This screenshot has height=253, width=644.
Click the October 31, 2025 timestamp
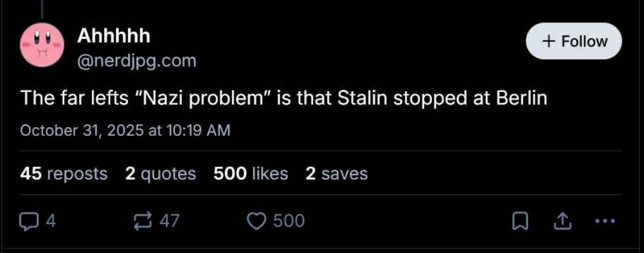coord(125,130)
